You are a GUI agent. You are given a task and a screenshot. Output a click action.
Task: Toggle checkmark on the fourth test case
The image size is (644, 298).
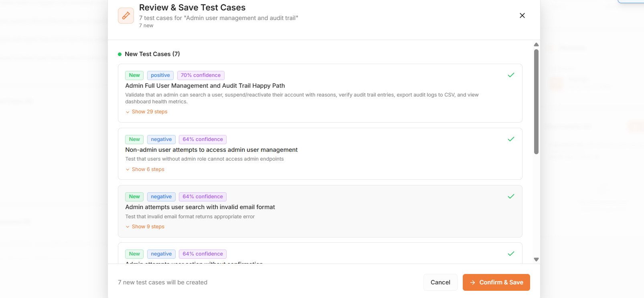511,254
